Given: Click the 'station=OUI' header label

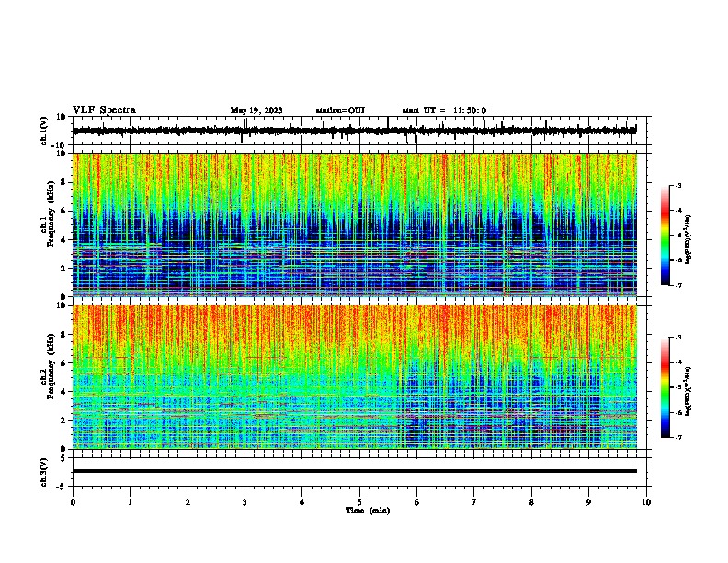Looking at the screenshot, I should [340, 110].
